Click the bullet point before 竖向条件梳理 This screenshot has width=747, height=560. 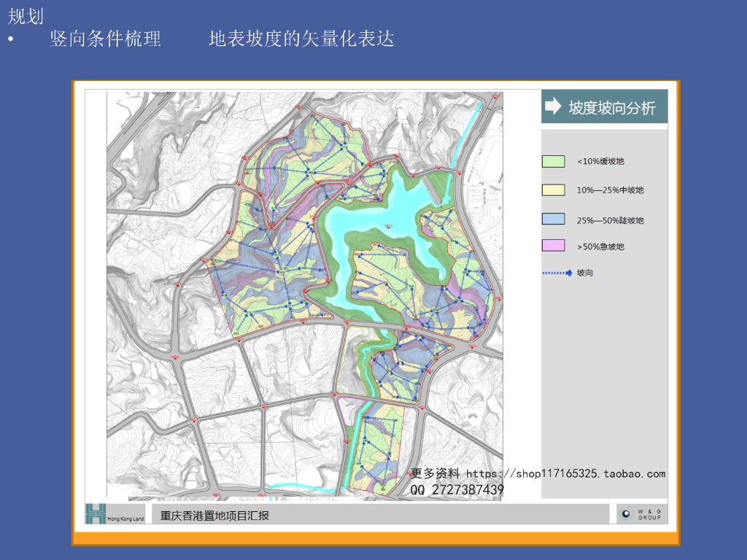click(x=11, y=39)
